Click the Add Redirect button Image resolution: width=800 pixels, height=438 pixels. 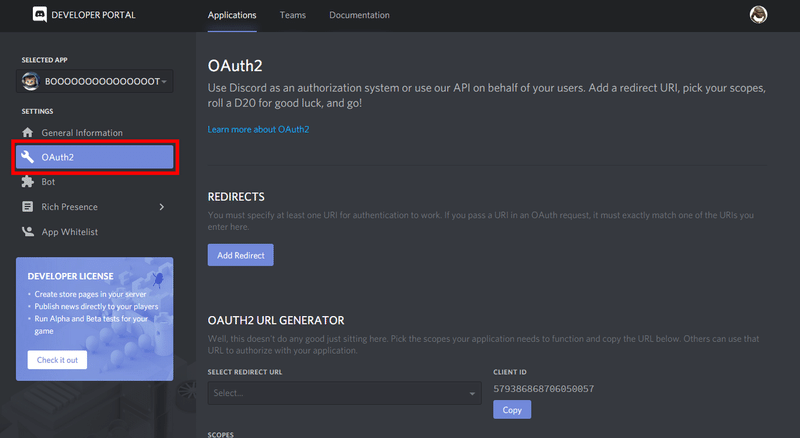[241, 255]
